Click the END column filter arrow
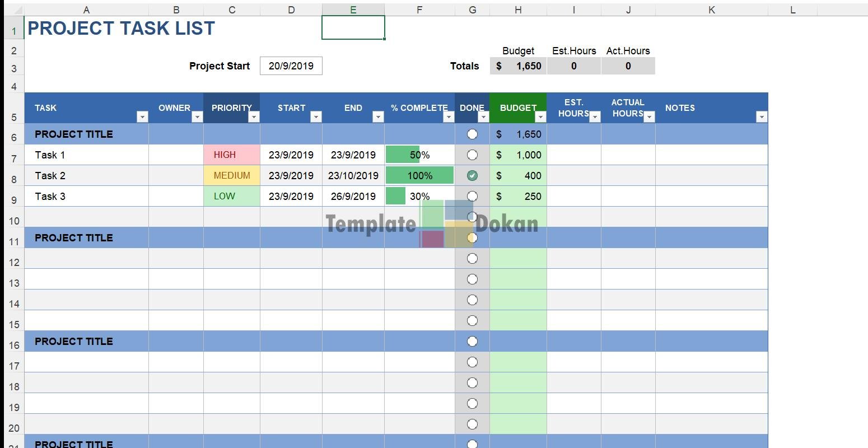 (378, 116)
